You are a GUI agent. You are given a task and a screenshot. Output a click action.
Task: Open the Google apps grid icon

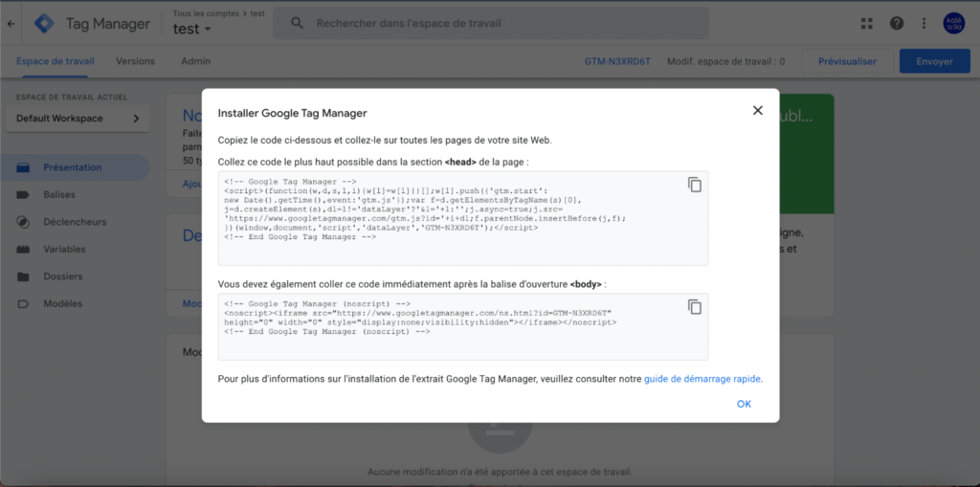click(x=866, y=24)
